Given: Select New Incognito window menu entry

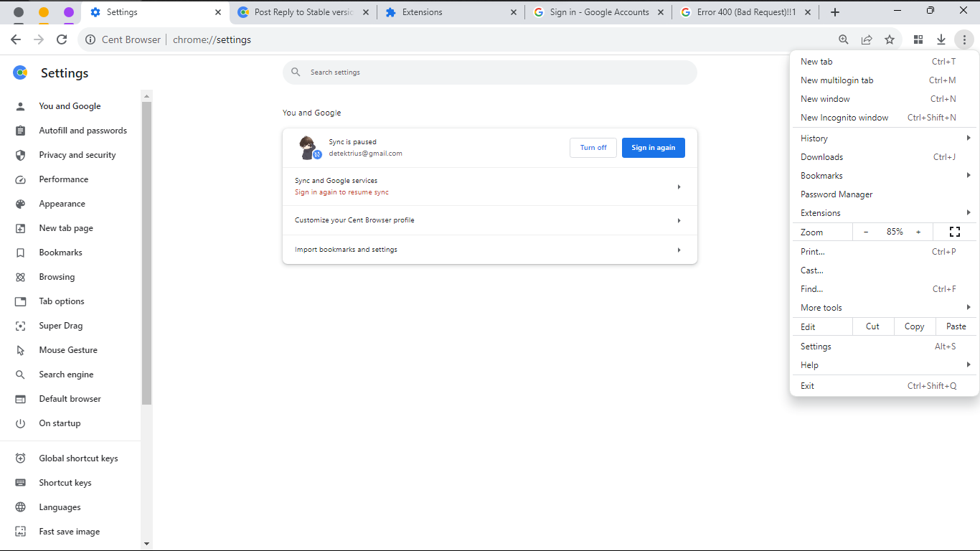Looking at the screenshot, I should pos(844,118).
